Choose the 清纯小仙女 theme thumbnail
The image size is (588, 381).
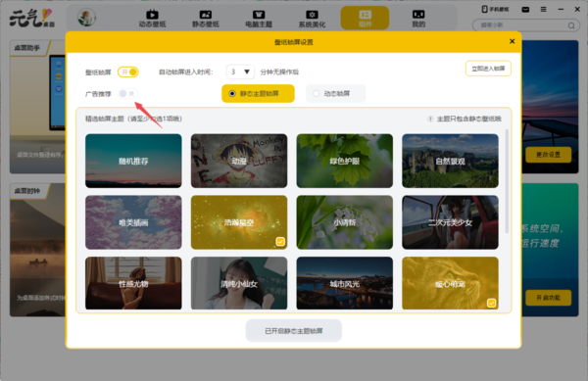click(x=239, y=283)
